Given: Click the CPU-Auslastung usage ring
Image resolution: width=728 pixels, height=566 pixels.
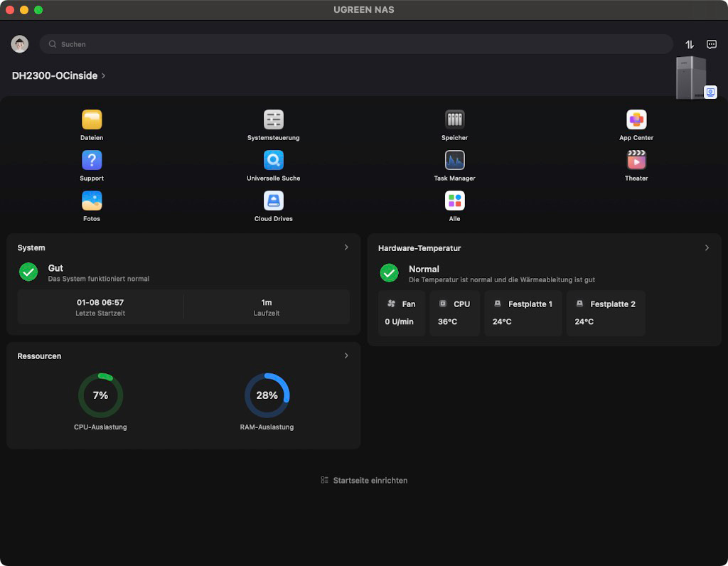Looking at the screenshot, I should point(100,395).
